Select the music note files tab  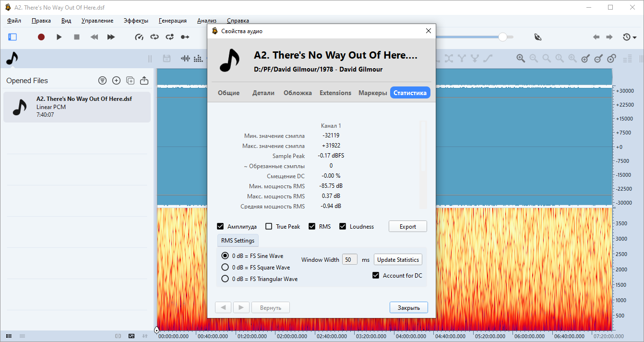(x=12, y=59)
